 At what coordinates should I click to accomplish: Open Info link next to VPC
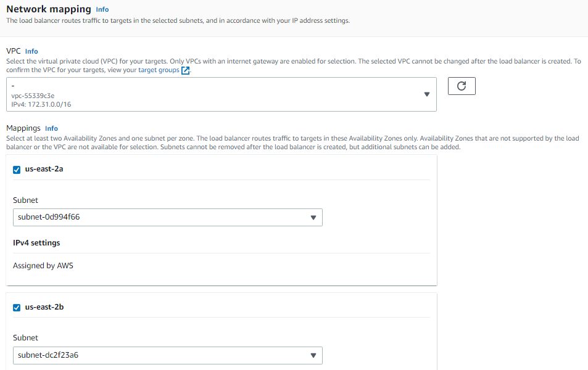point(31,51)
